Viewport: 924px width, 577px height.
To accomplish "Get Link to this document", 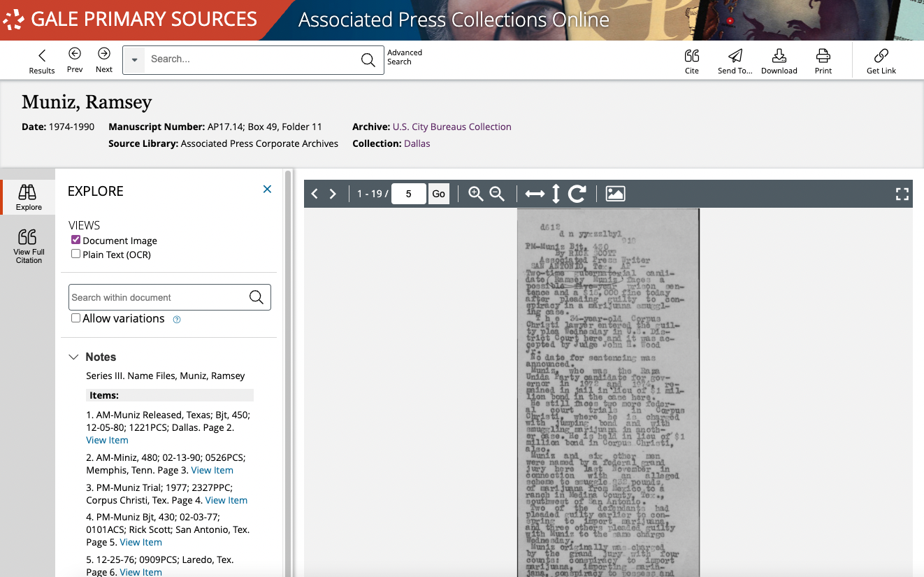I will (881, 61).
